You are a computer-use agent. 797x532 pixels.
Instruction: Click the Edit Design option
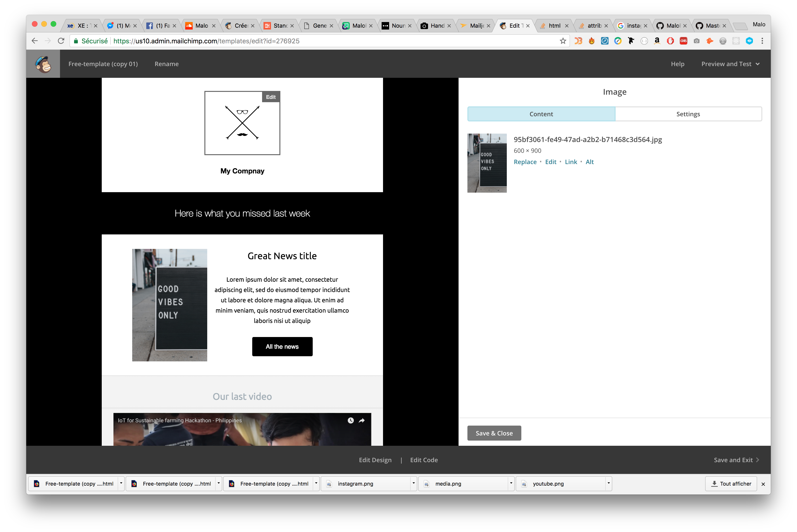(x=375, y=460)
